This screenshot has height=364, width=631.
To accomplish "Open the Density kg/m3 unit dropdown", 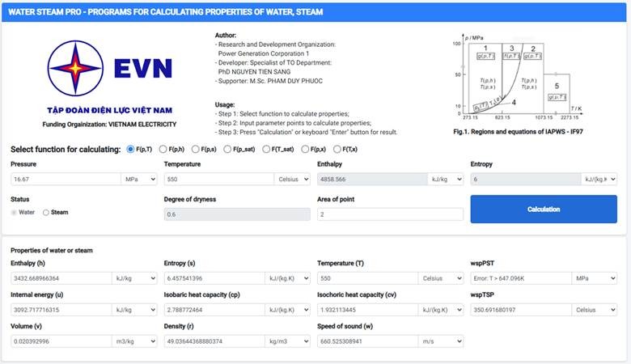I will (x=289, y=341).
